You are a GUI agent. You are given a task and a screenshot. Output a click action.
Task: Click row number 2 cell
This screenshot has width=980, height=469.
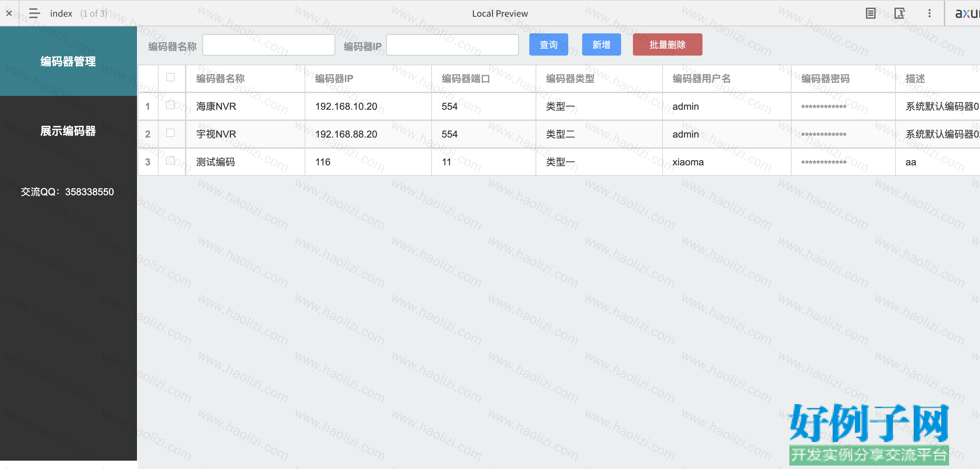[x=147, y=134]
